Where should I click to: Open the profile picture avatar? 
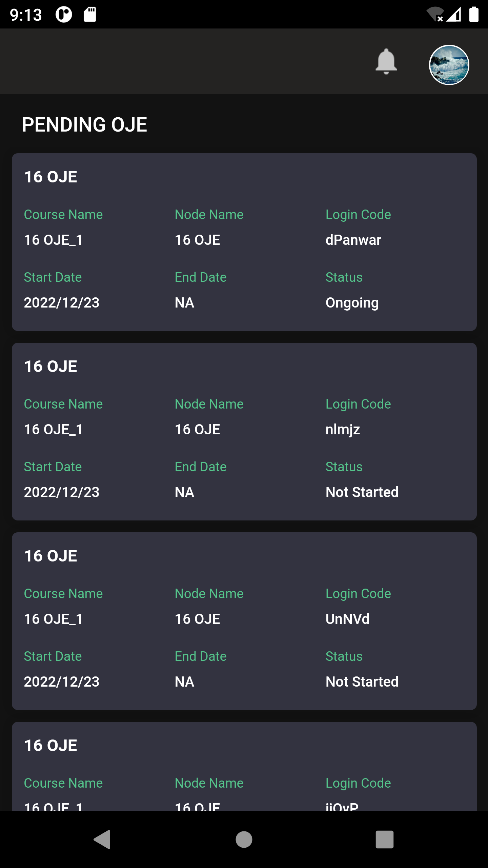[449, 65]
